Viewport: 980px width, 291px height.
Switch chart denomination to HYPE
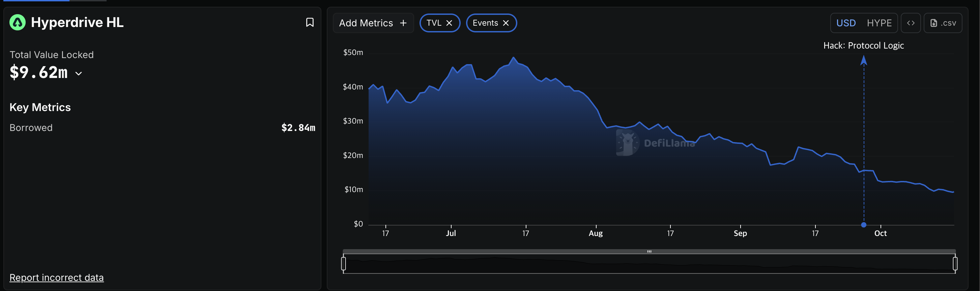[879, 23]
